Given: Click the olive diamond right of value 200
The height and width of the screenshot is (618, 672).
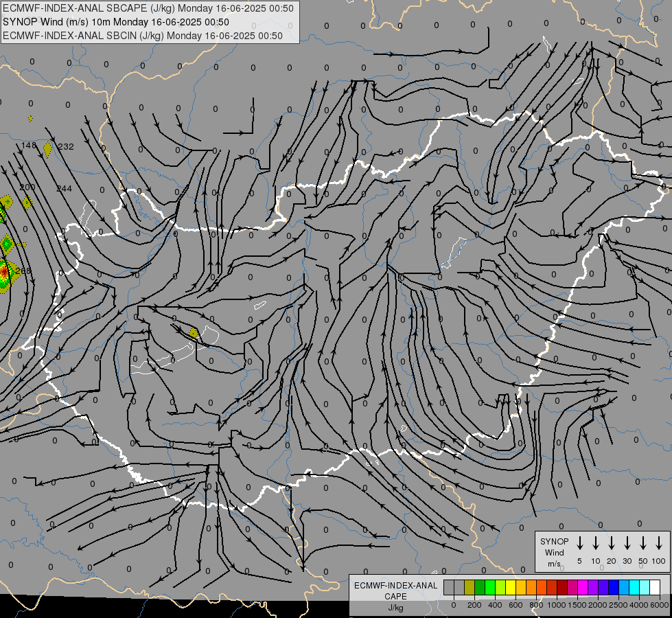Looking at the screenshot, I should (27, 203).
